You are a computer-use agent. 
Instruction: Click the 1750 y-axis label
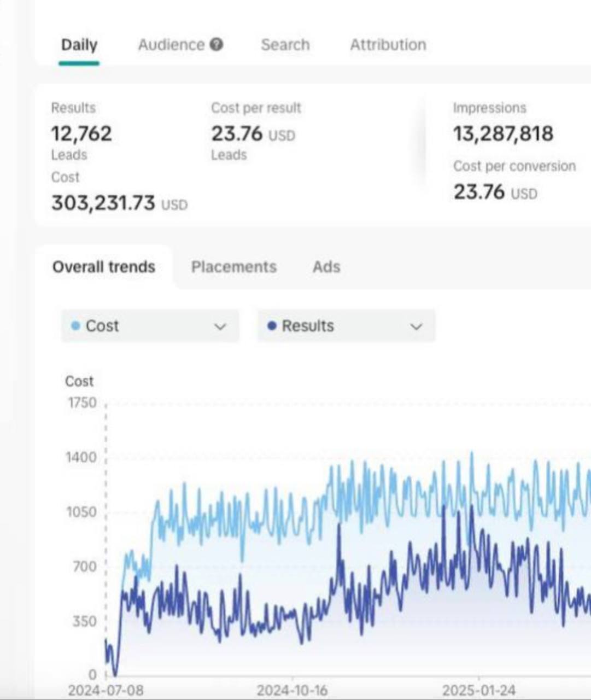click(x=82, y=402)
